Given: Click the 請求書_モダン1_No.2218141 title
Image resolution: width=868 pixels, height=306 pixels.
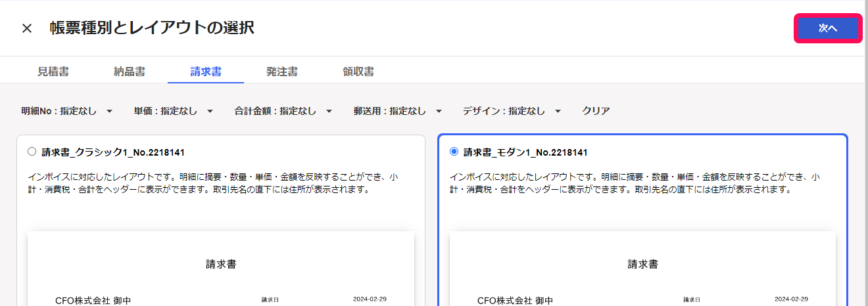Looking at the screenshot, I should click(x=525, y=152).
